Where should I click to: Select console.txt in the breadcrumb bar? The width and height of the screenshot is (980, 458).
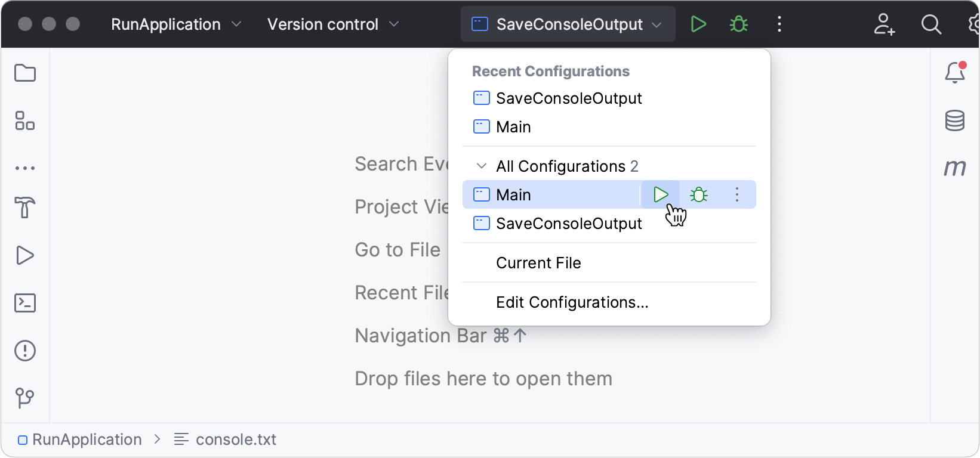coord(236,439)
